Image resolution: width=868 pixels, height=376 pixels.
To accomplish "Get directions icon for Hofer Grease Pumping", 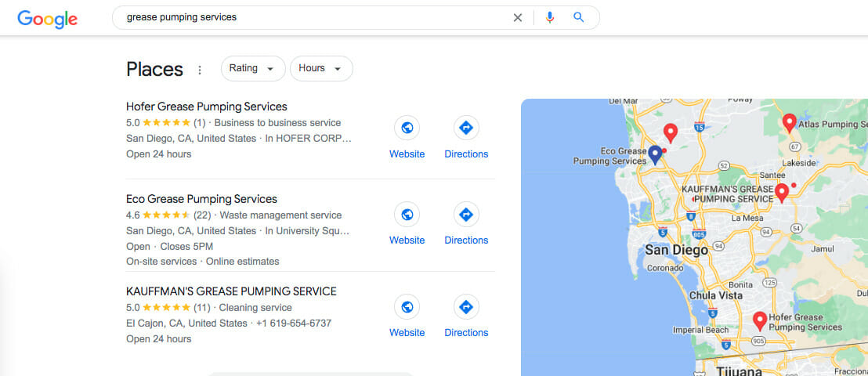I will click(466, 128).
